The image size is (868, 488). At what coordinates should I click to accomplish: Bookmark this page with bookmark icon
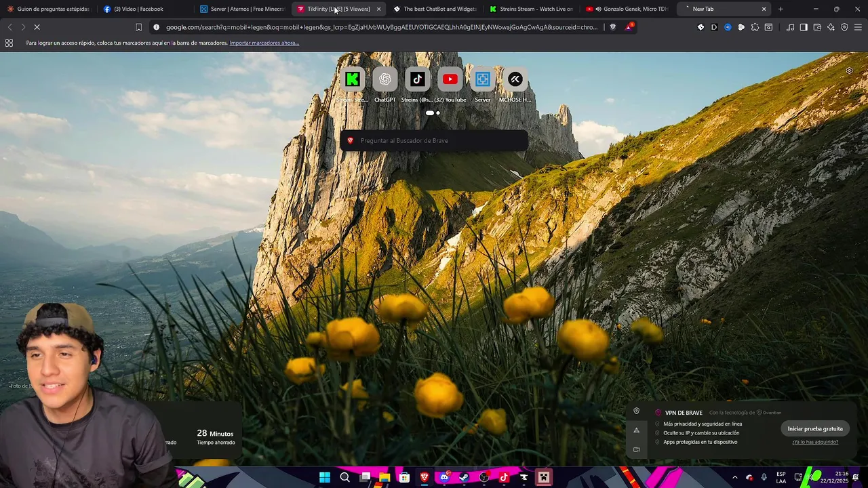[138, 27]
